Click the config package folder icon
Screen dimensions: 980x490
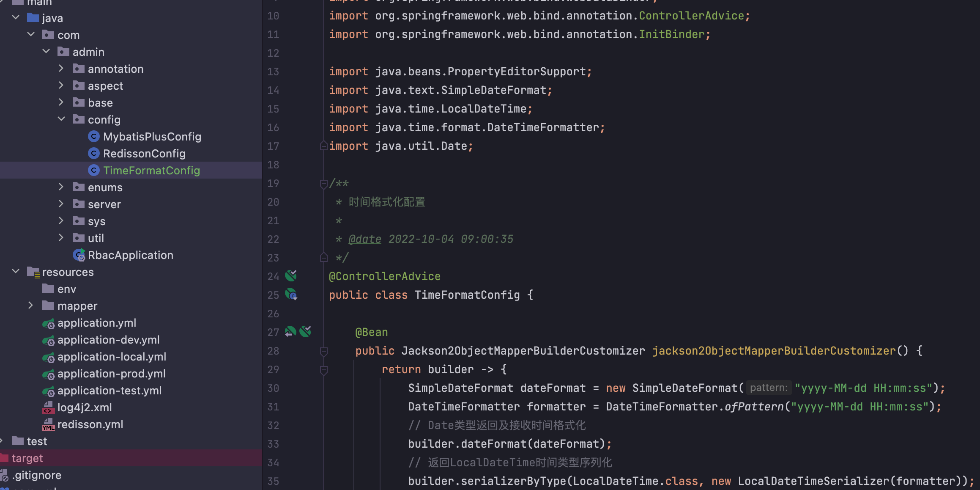pos(79,119)
